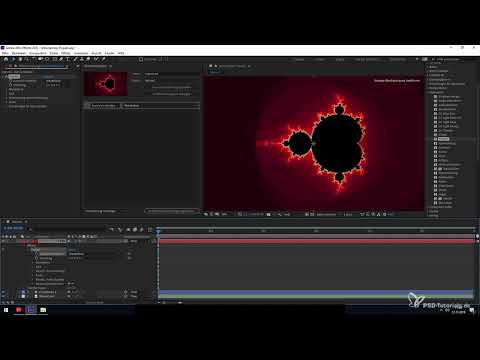This screenshot has height=360, width=480.
Task: Open Windows Start menu
Action: pos(6,310)
